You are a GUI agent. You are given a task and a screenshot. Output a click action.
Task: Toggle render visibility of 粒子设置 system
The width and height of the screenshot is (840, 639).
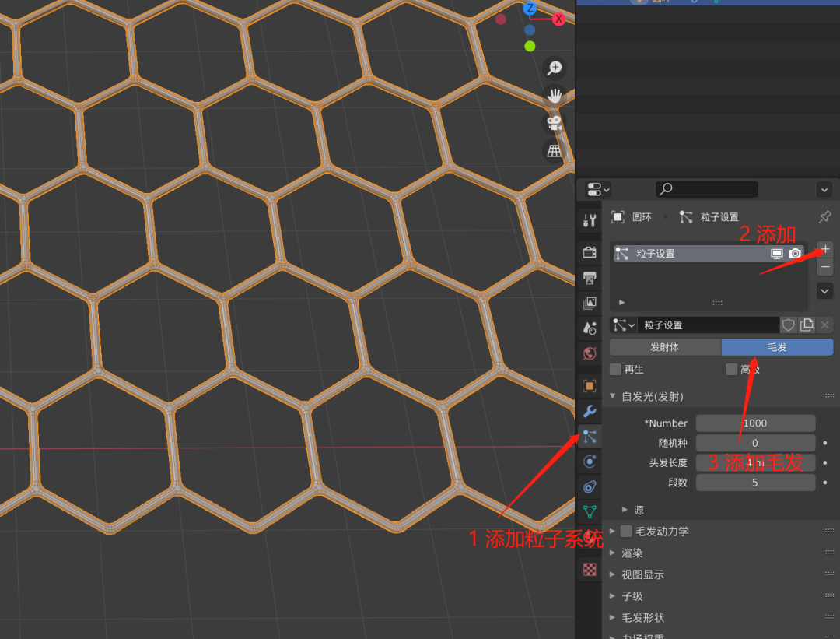(795, 254)
